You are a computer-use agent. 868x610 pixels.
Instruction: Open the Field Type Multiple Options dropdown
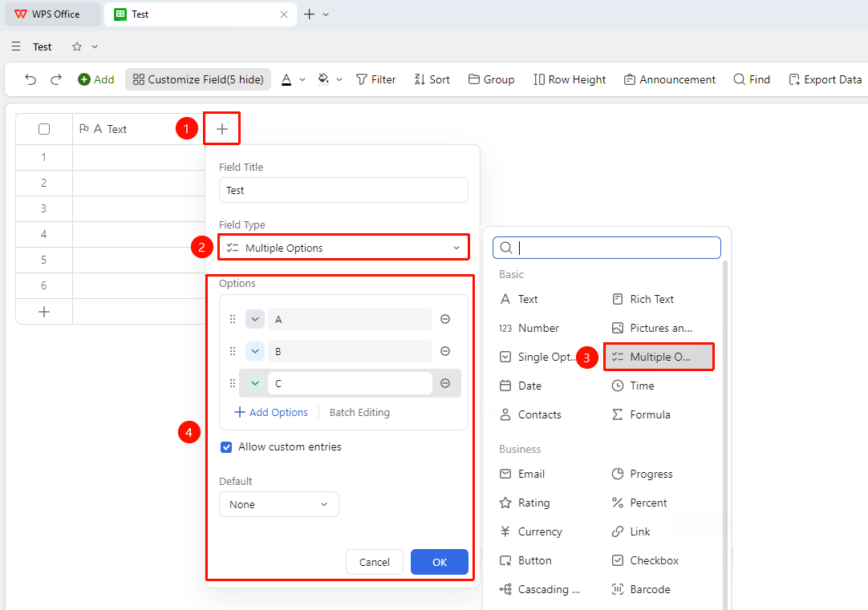pyautogui.click(x=344, y=248)
